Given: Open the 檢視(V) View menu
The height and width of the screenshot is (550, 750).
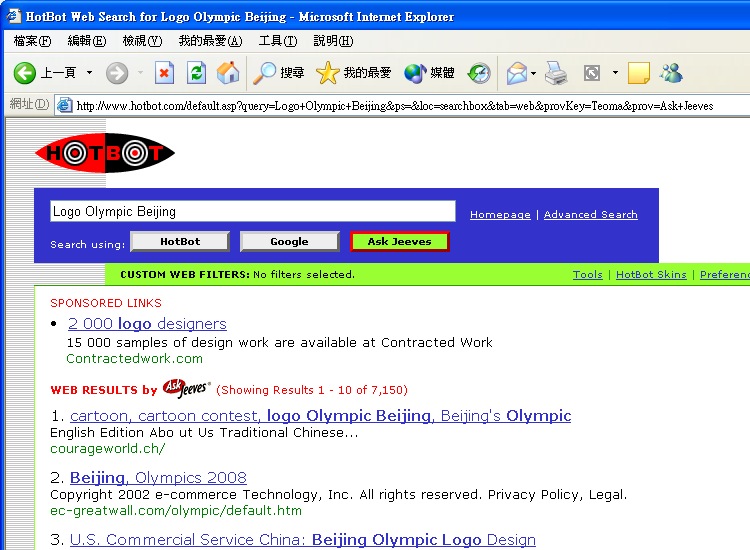Looking at the screenshot, I should coord(143,41).
